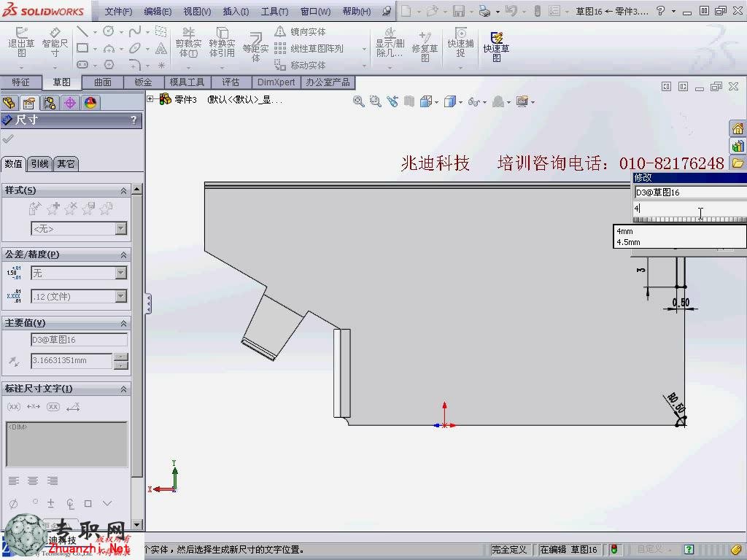747x560 pixels.
Task: Click Linear Sketch Pattern (线性草图阵列)
Action: coord(309,48)
